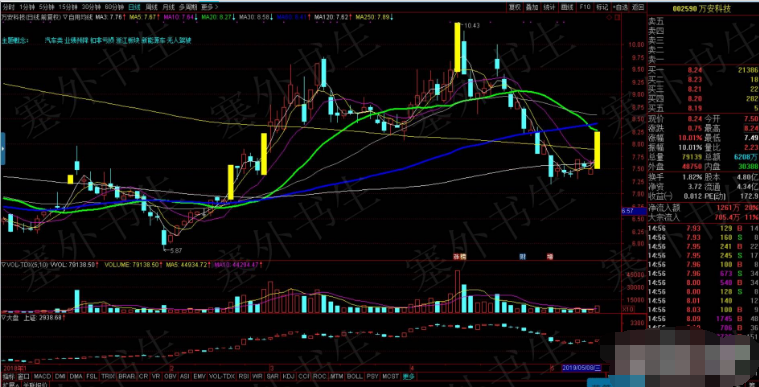This screenshot has width=759, height=387.
Task: Click the 10.43 high price label
Action: [x=472, y=25]
